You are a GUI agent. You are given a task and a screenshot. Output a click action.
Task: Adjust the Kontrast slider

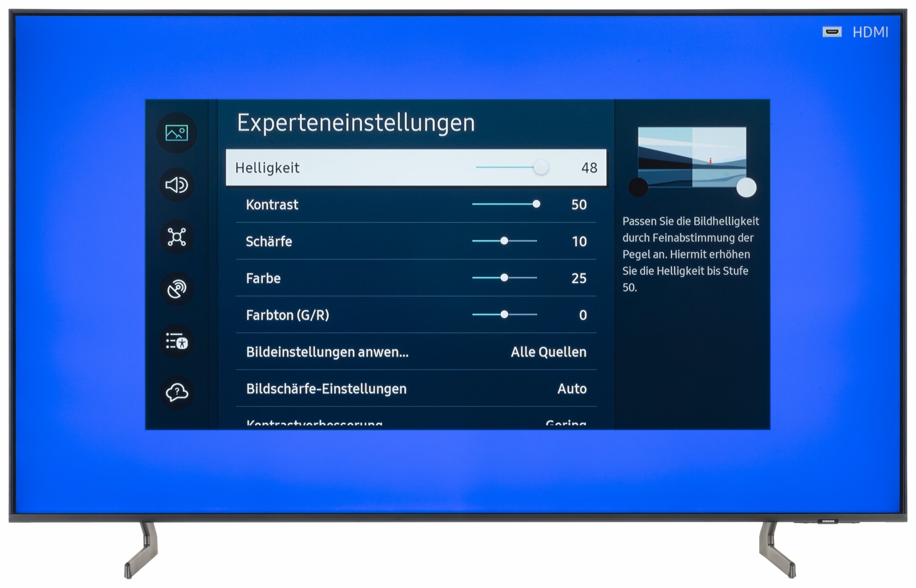coord(536,204)
